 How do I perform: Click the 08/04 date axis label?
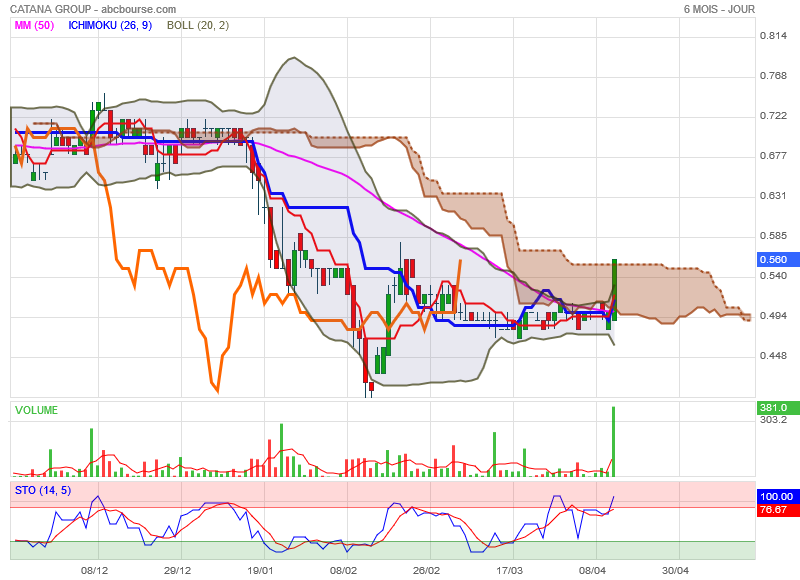592,570
